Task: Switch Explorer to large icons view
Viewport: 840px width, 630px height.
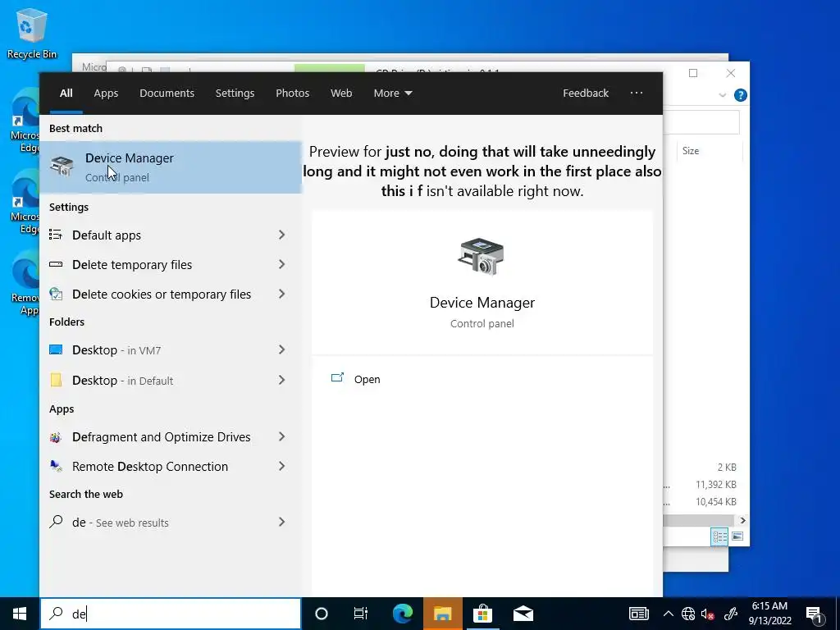Action: 737,536
